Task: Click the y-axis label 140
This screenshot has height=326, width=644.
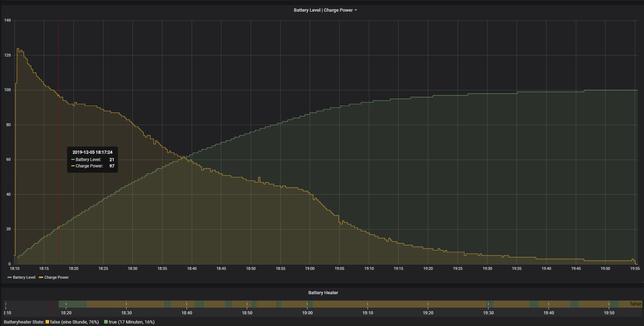Action: (7, 20)
